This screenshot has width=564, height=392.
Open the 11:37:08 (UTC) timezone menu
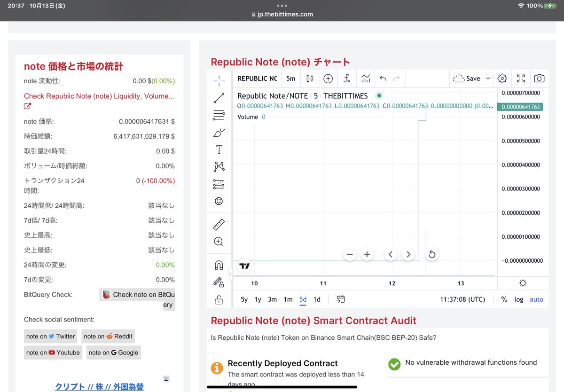pyautogui.click(x=462, y=299)
